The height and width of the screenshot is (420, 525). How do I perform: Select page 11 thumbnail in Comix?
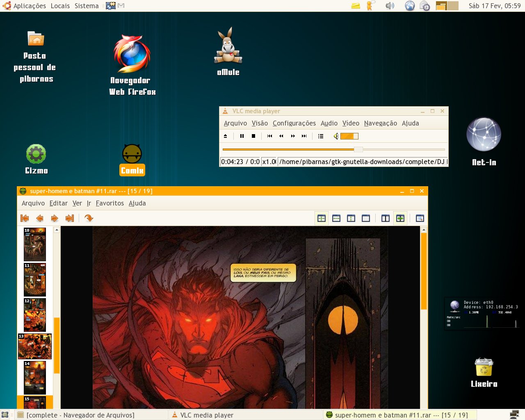coord(35,280)
